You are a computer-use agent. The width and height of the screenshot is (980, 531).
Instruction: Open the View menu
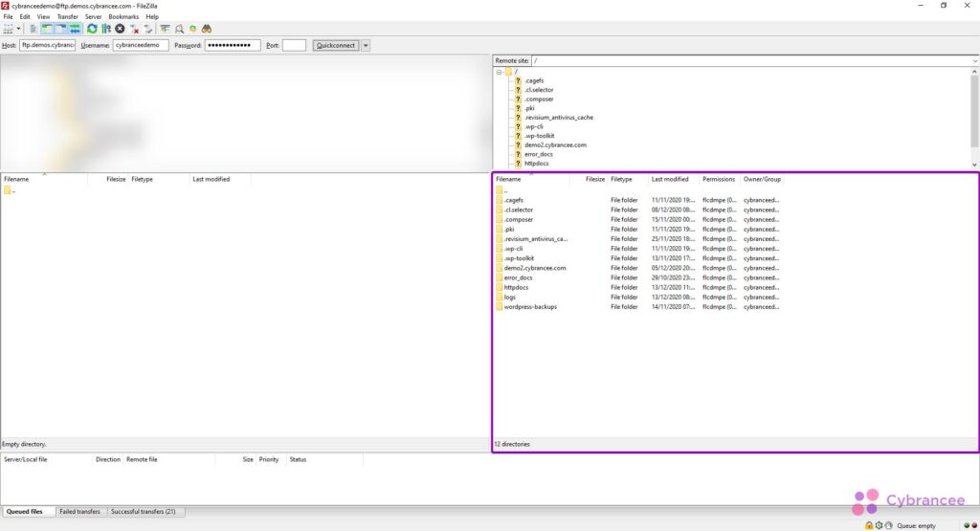[x=43, y=17]
